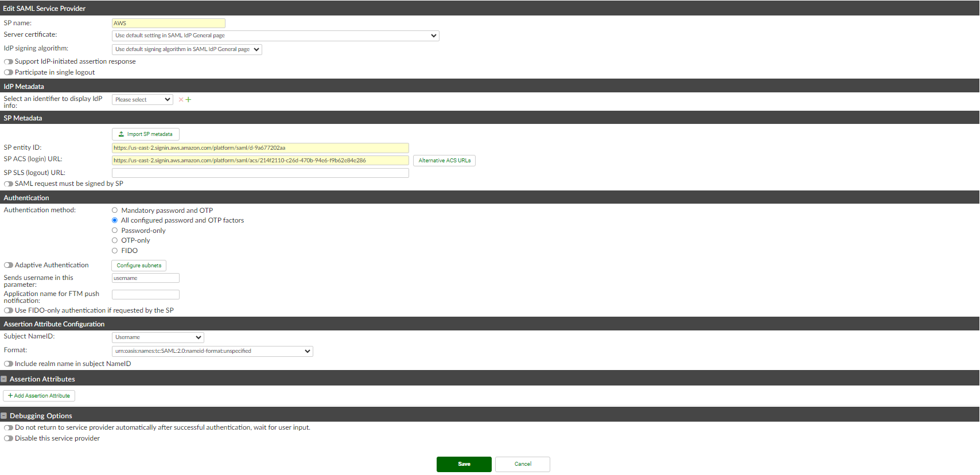Focus the SP name field
This screenshot has height=475, width=980.
169,24
